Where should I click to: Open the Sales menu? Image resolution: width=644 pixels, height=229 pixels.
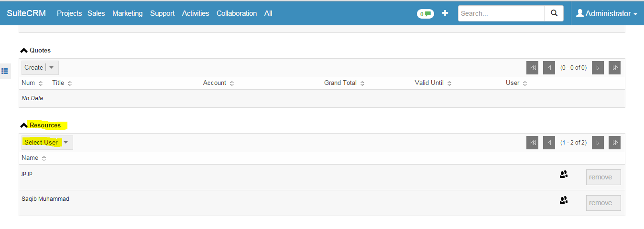click(x=96, y=13)
